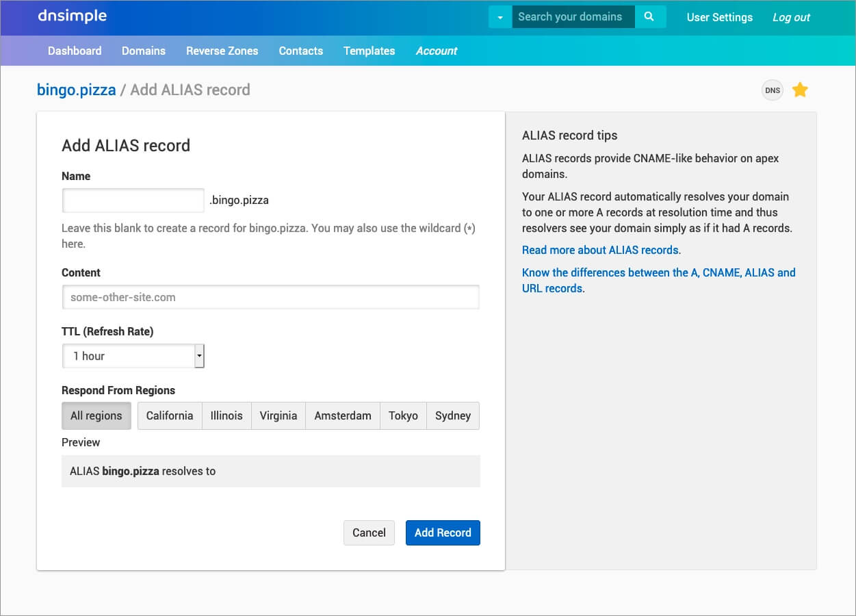Click the search magnifier icon button
The width and height of the screenshot is (856, 616).
click(650, 17)
